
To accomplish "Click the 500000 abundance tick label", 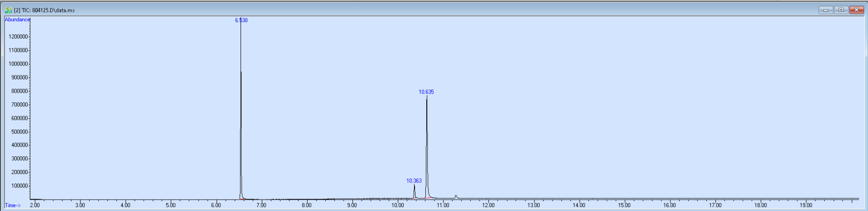I will pyautogui.click(x=20, y=132).
